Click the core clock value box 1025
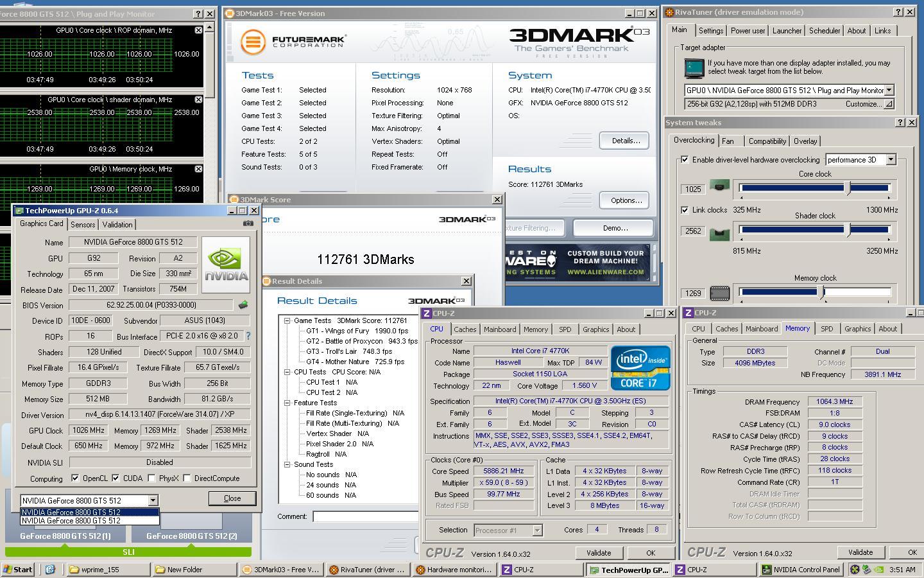The image size is (924, 578). [x=693, y=189]
